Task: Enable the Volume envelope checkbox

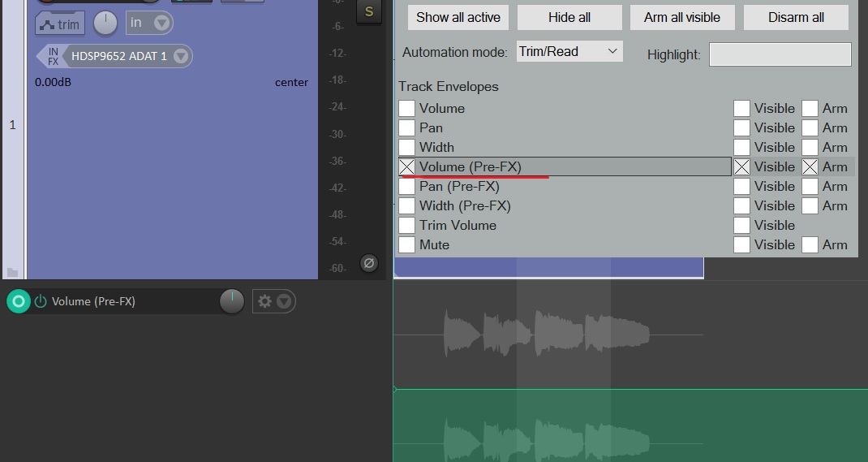Action: click(x=407, y=109)
